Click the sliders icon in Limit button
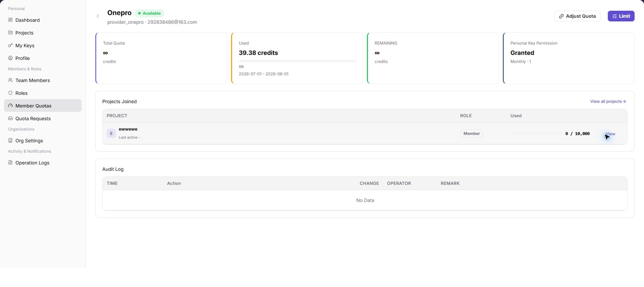The width and height of the screenshot is (644, 287). pyautogui.click(x=614, y=16)
